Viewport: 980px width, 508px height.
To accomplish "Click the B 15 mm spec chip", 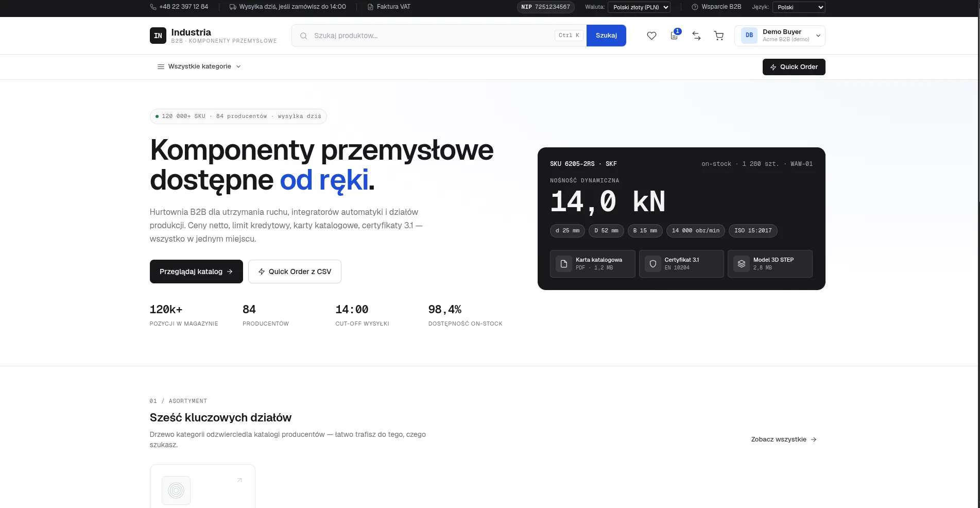I will click(x=645, y=231).
